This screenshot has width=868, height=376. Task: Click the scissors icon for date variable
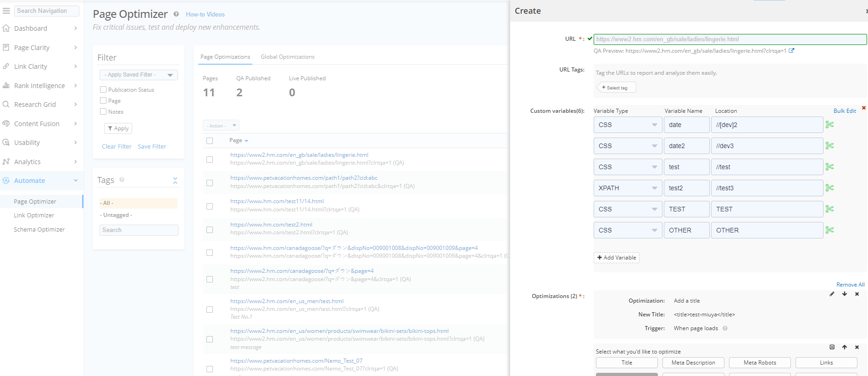(x=829, y=125)
